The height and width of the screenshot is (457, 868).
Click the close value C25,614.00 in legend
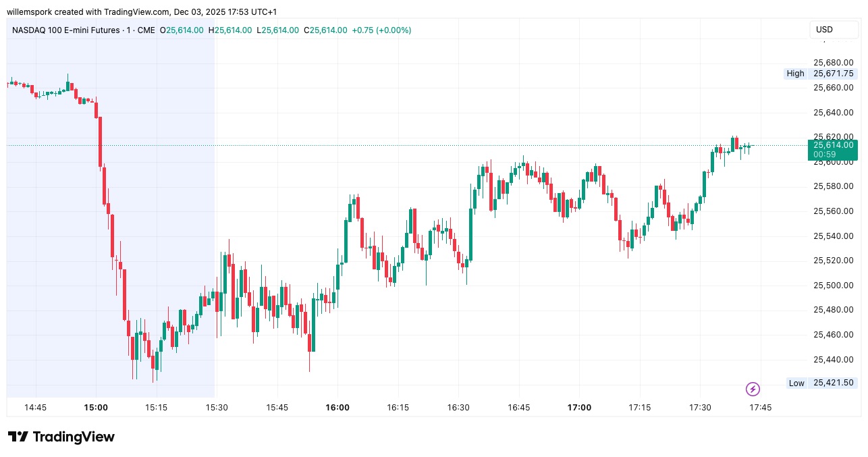coord(325,30)
